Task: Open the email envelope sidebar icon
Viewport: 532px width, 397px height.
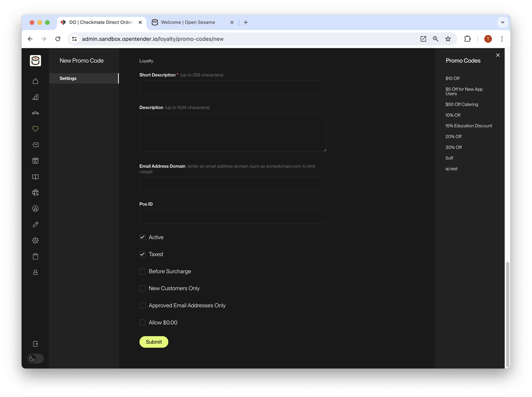Action: (x=35, y=145)
